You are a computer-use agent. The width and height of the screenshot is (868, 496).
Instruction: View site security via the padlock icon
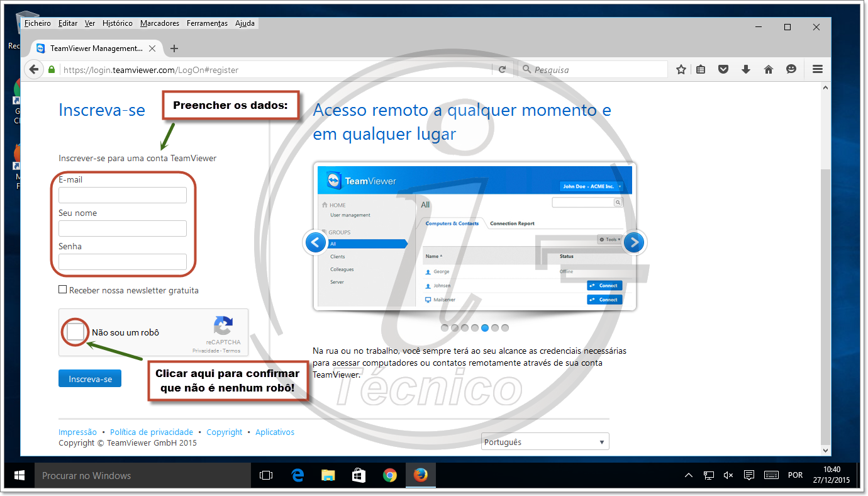pos(51,69)
